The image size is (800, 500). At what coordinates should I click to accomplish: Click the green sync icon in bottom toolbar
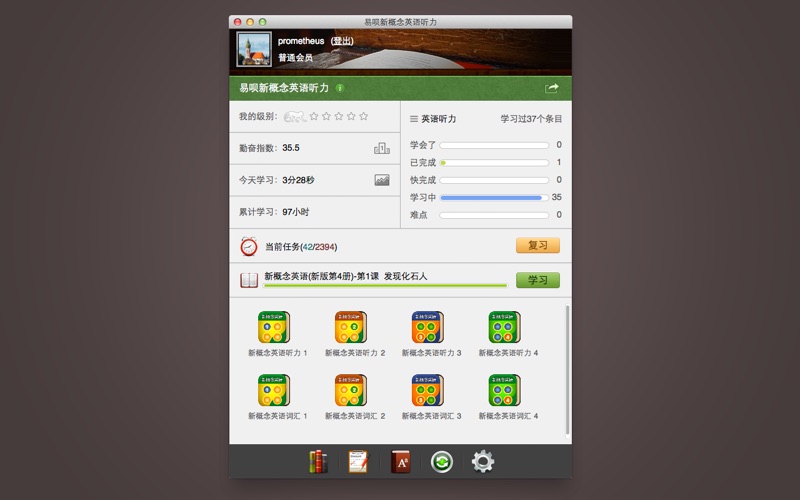click(x=441, y=461)
